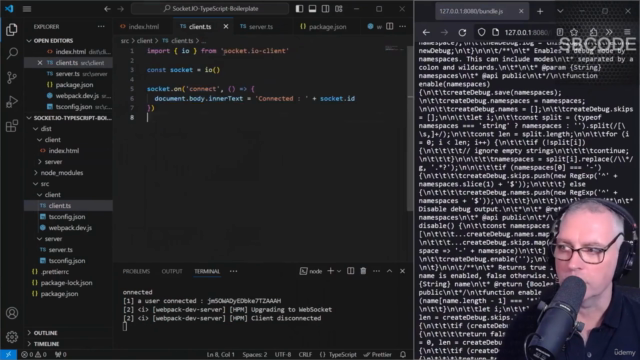
Task: Open Explorer Views and More Actions ellipsis
Action: pos(101,27)
